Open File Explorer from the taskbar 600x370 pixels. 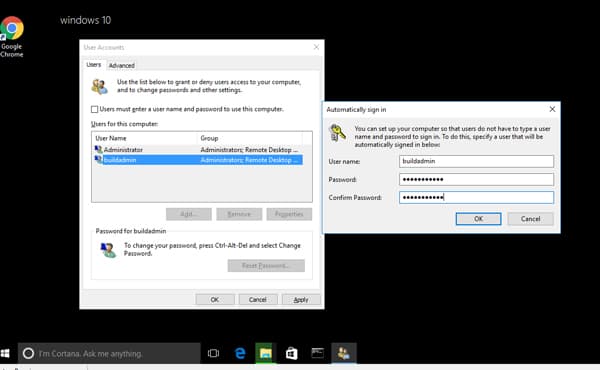pos(266,353)
